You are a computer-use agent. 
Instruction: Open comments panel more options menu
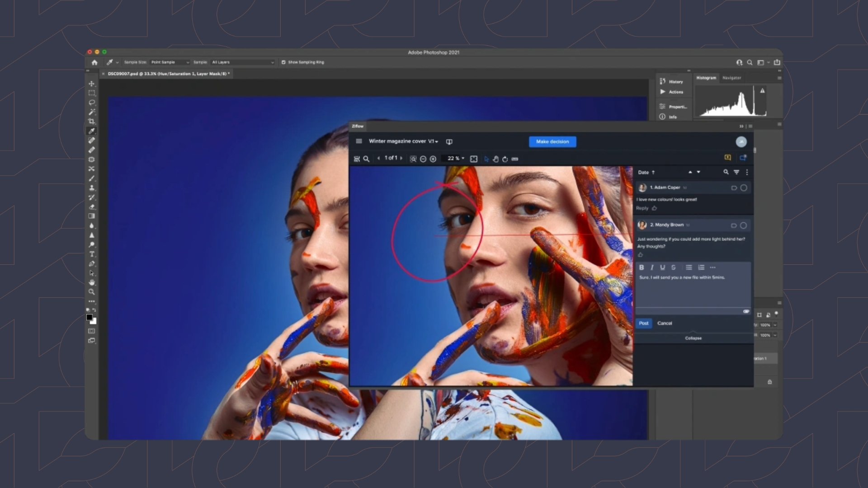click(x=747, y=172)
